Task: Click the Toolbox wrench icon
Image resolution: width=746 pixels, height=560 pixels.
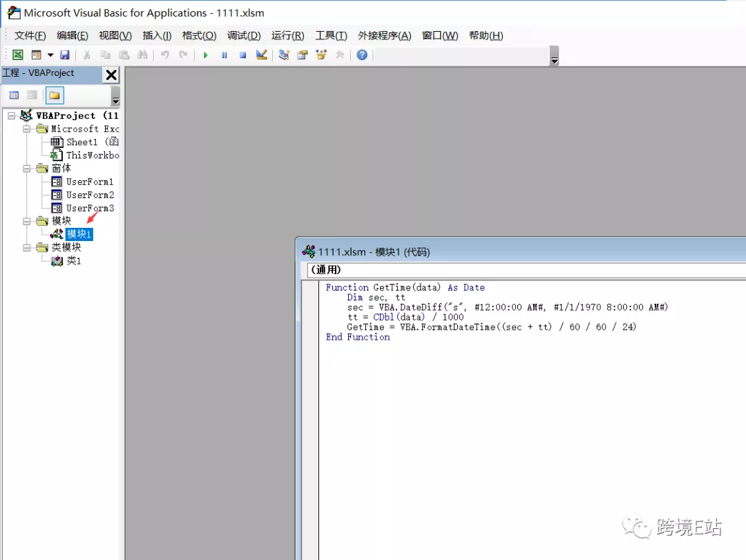Action: (x=340, y=55)
